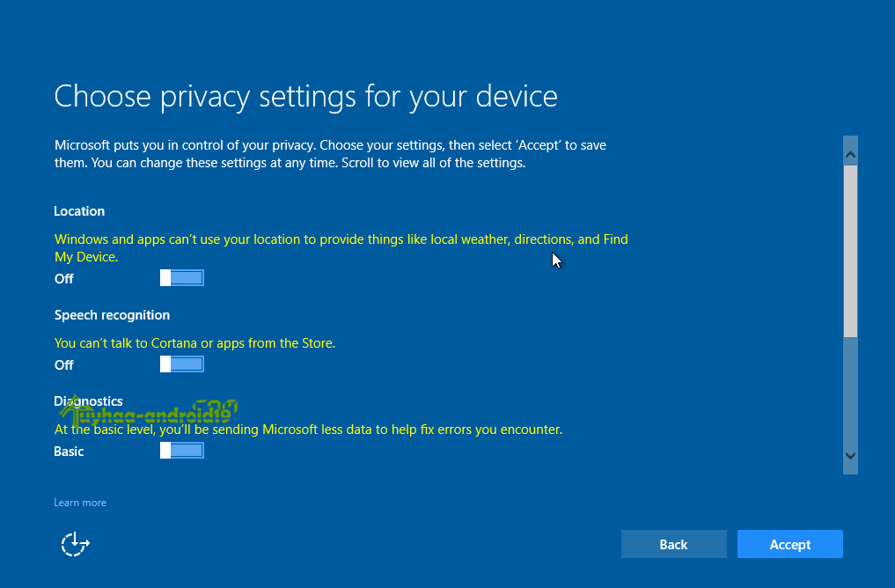Click the Back button
The width and height of the screenshot is (895, 588).
pyautogui.click(x=673, y=544)
